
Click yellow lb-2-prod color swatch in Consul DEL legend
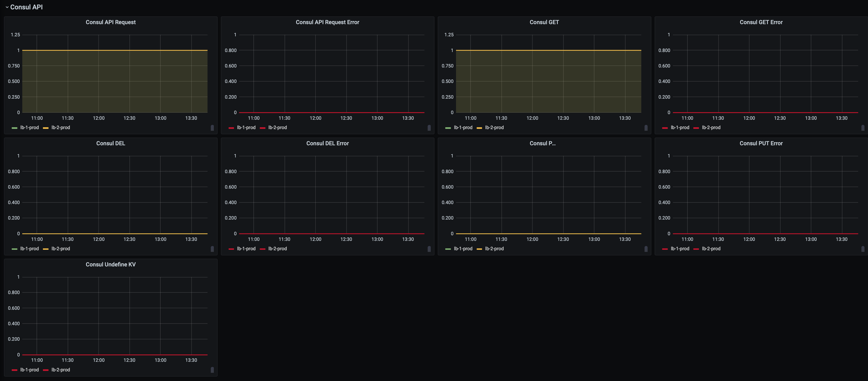pos(46,249)
